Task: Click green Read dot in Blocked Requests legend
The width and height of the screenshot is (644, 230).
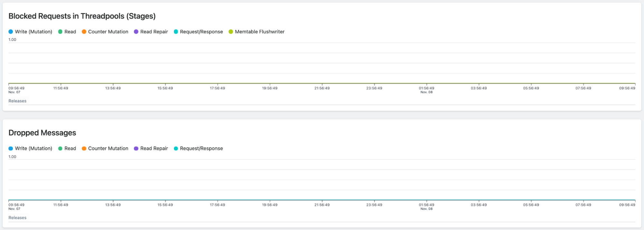Action: pos(60,32)
